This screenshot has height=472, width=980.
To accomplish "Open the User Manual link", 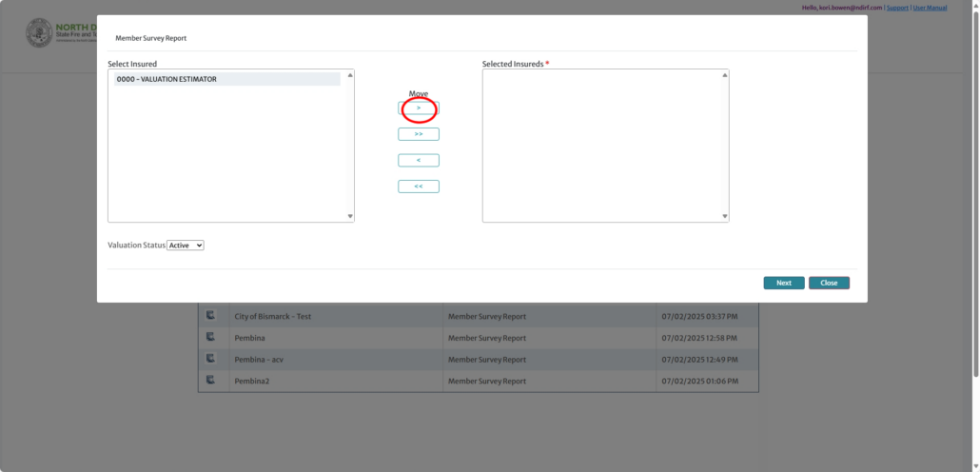I will (930, 8).
